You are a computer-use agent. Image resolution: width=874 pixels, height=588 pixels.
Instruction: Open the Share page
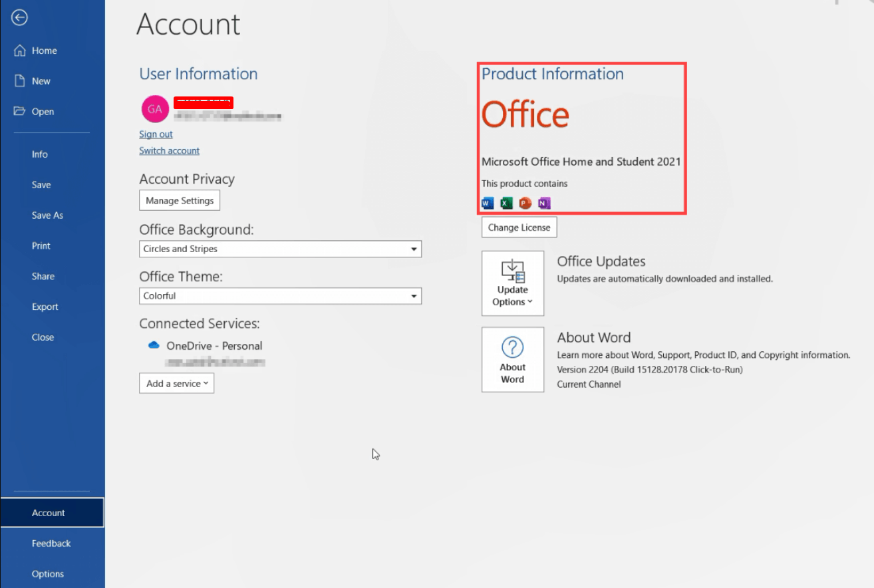click(43, 276)
